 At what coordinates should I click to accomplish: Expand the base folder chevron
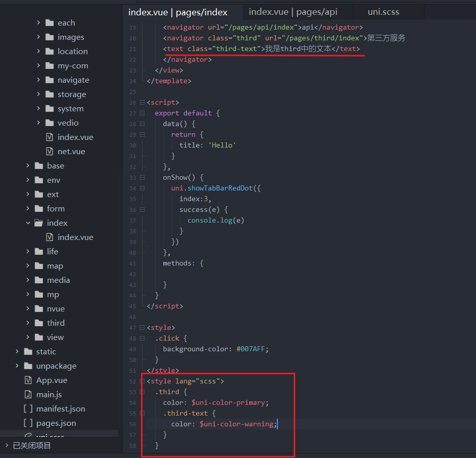[28, 165]
